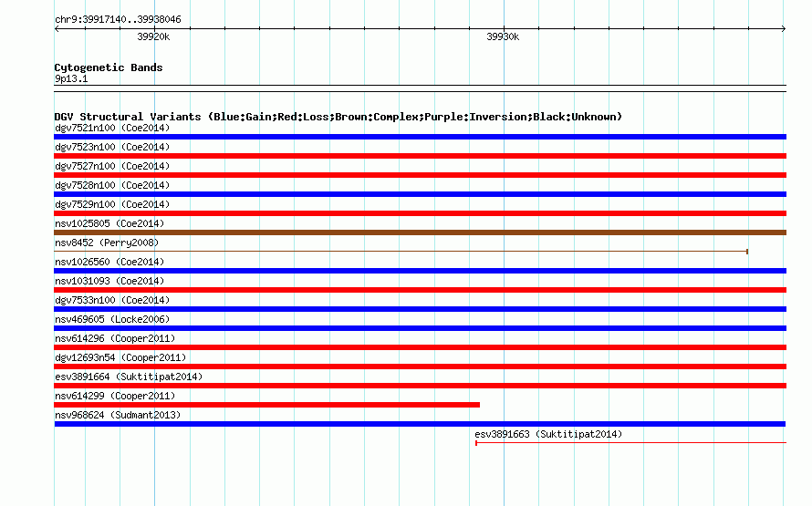Select the blue nsv968624 gain bar

[420, 424]
